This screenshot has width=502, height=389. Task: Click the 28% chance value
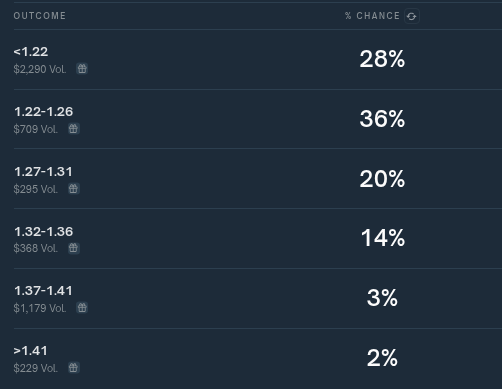pyautogui.click(x=382, y=59)
